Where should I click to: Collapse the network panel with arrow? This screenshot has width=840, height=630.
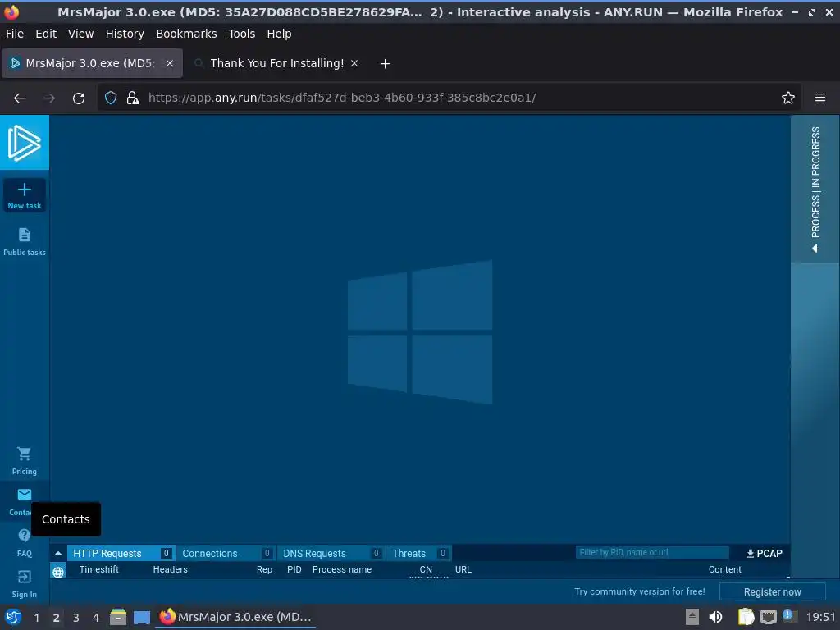click(x=58, y=554)
